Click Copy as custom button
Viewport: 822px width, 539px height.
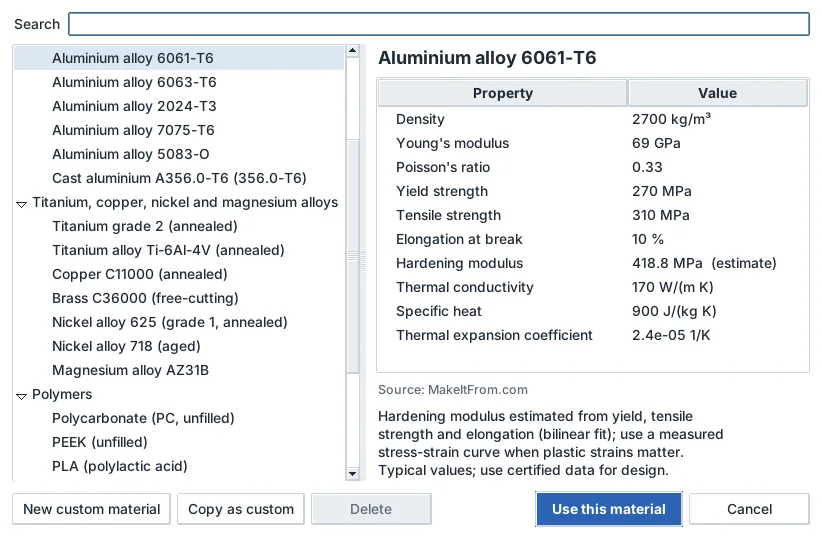coord(241,509)
